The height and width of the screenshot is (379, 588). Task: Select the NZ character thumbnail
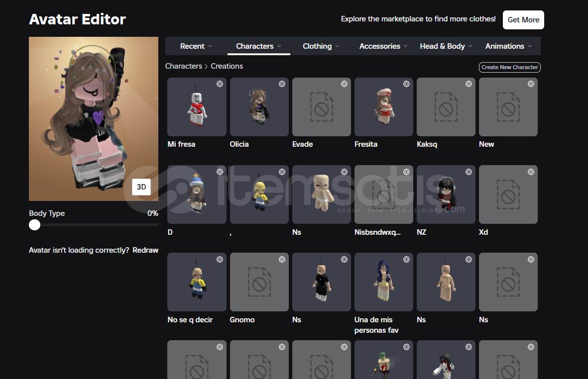point(446,195)
